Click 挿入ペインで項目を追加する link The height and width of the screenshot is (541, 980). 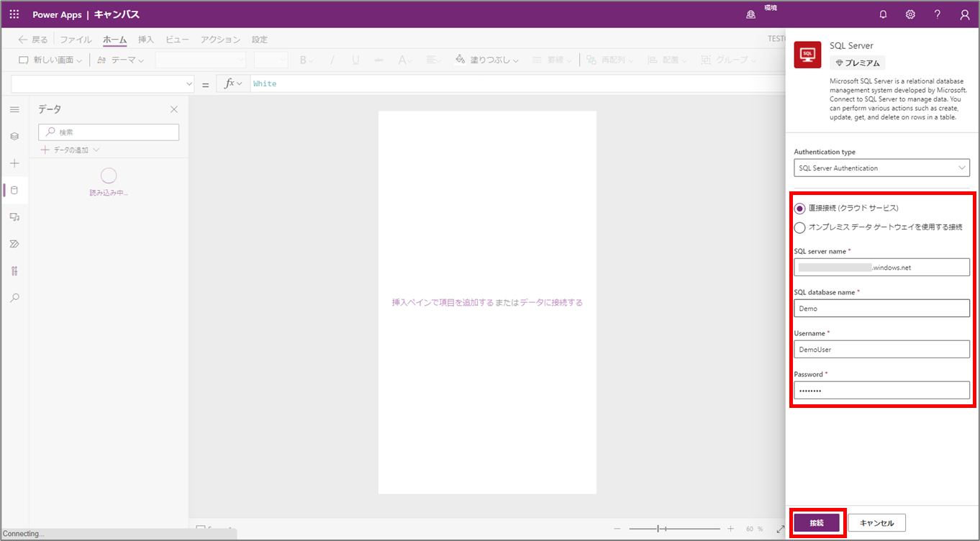(x=443, y=303)
